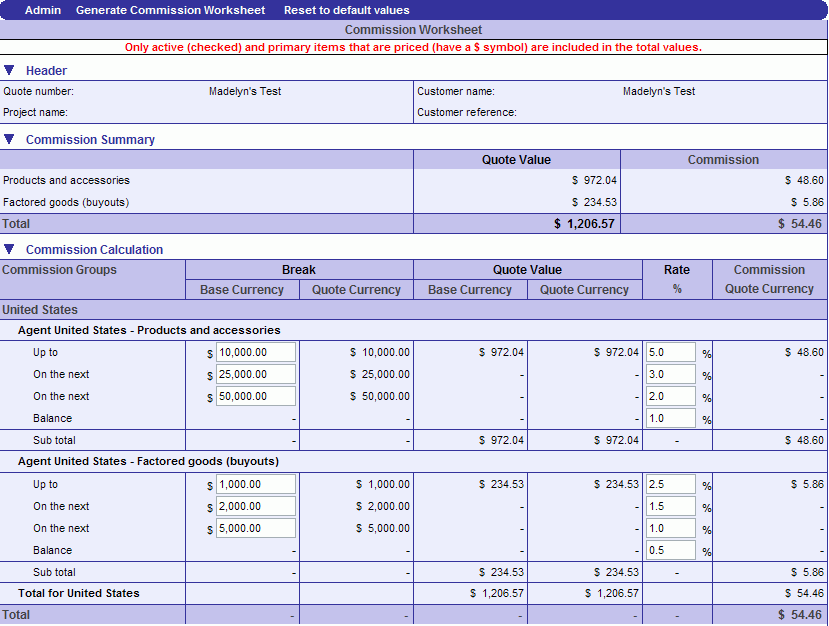The height and width of the screenshot is (626, 829).
Task: Select the Customer name value Madelyn's Test
Action: tap(659, 91)
